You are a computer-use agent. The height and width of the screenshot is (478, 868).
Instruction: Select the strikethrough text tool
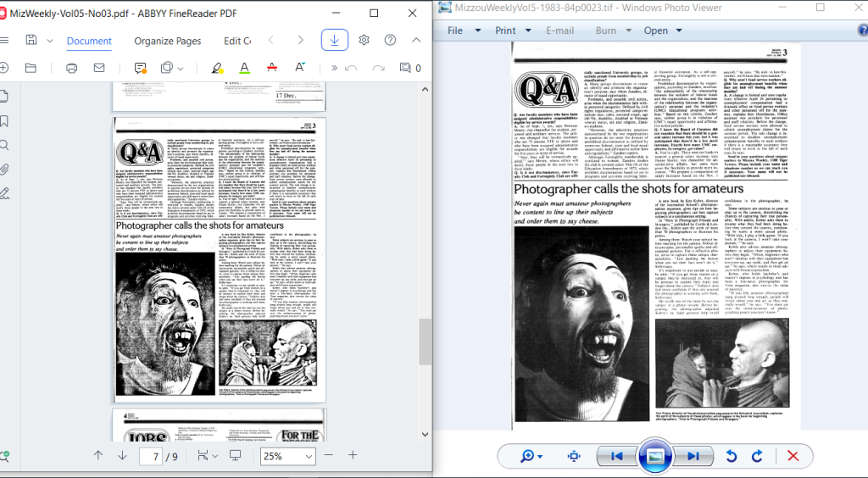[x=272, y=68]
